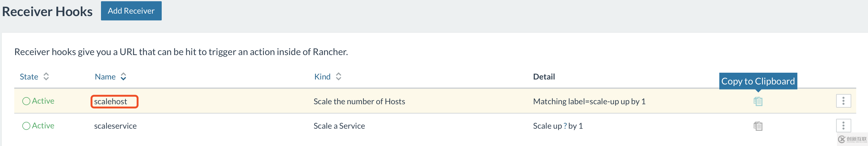Sort receivers by Name column
This screenshot has width=868, height=146.
105,77
